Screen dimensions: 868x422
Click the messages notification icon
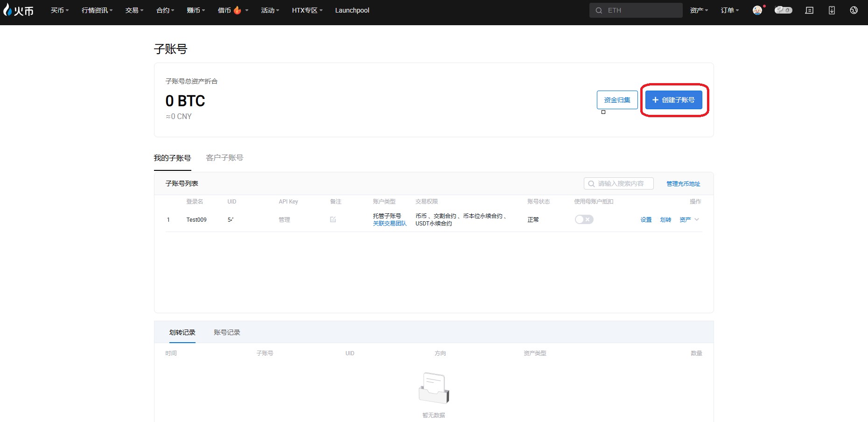(x=809, y=10)
